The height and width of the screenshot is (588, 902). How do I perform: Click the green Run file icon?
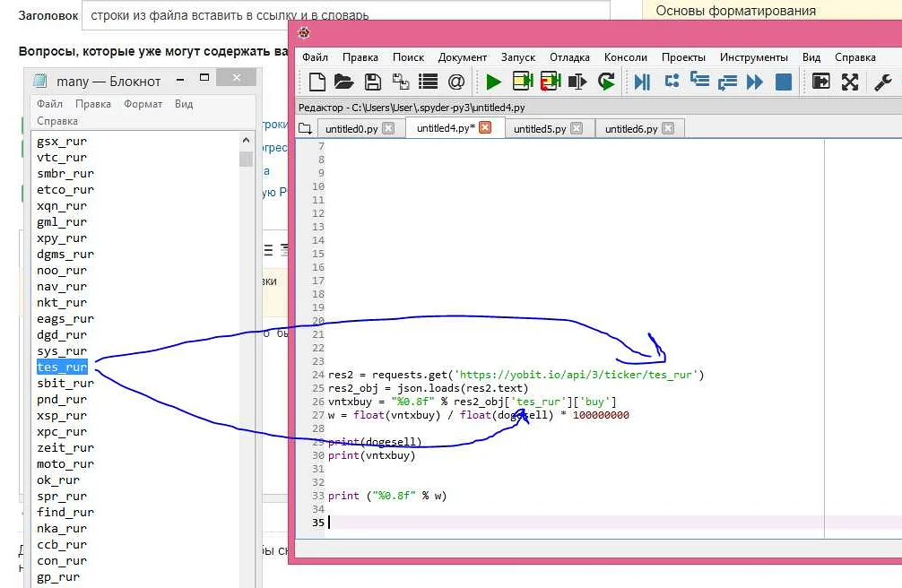click(x=493, y=82)
